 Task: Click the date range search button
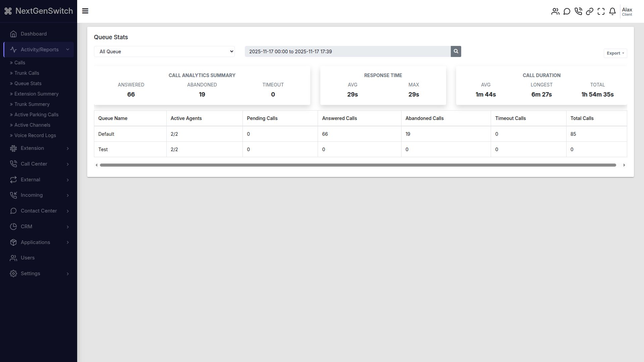(455, 51)
